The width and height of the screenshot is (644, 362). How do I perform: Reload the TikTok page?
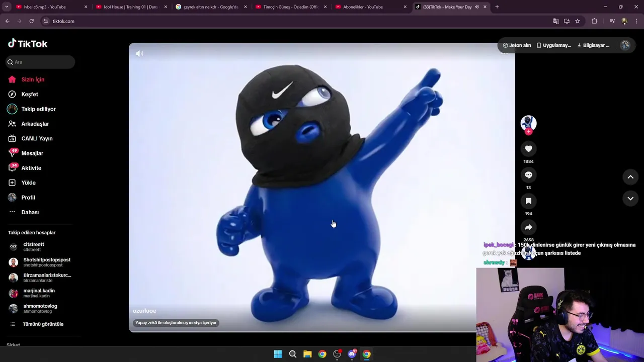[x=31, y=21]
